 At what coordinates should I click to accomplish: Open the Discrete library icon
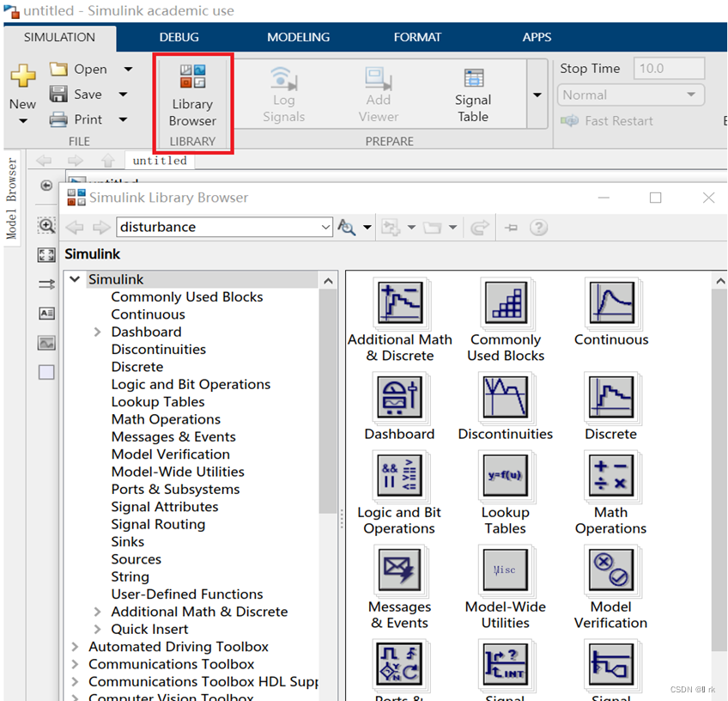click(x=611, y=398)
